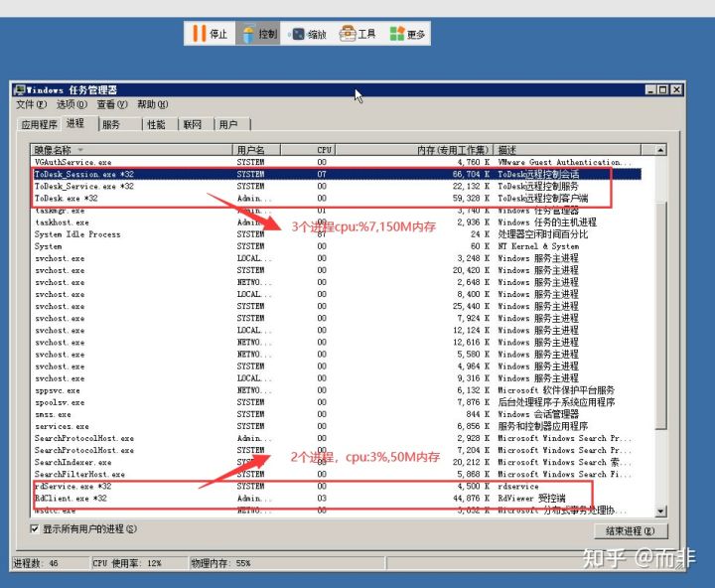This screenshot has width=715, height=588.
Task: Open the Help (帮助) menu
Action: click(x=153, y=104)
